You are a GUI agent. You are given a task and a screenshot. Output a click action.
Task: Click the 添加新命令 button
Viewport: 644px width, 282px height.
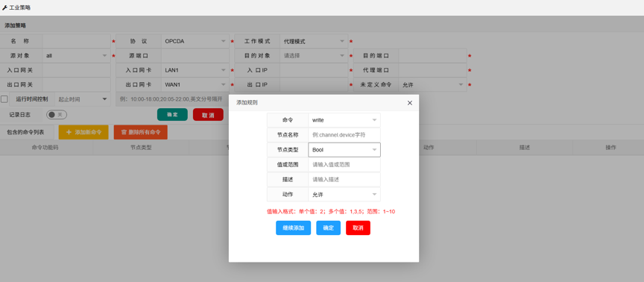pos(83,132)
